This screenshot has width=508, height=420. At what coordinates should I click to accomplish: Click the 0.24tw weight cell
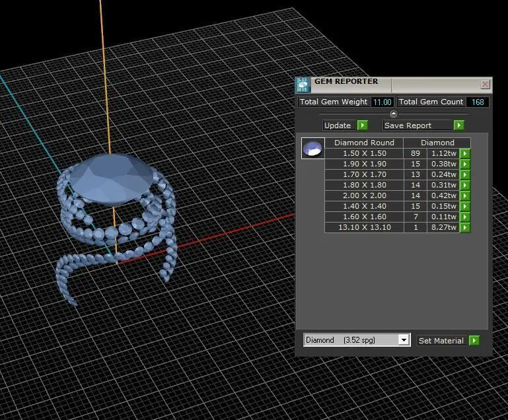[x=443, y=174]
